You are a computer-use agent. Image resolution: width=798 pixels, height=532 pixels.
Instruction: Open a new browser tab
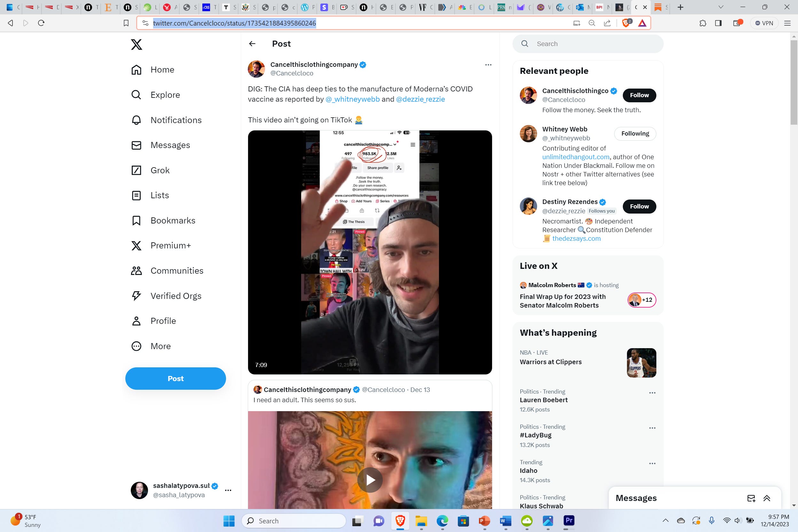coord(680,7)
